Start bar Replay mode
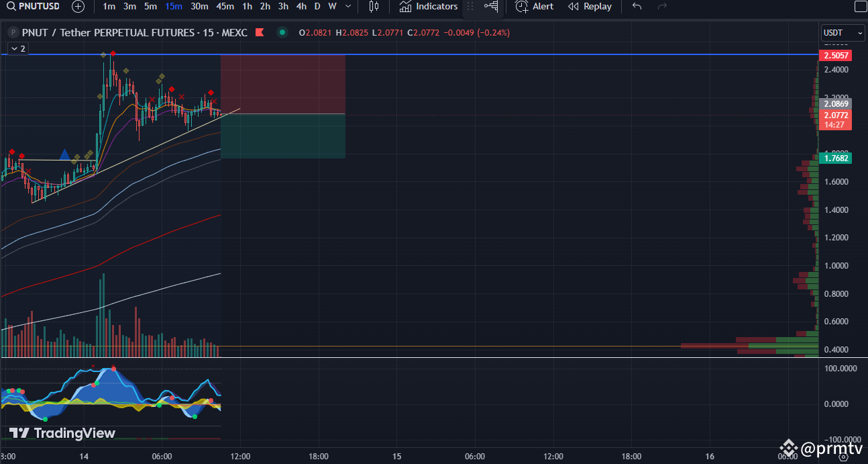 click(590, 7)
